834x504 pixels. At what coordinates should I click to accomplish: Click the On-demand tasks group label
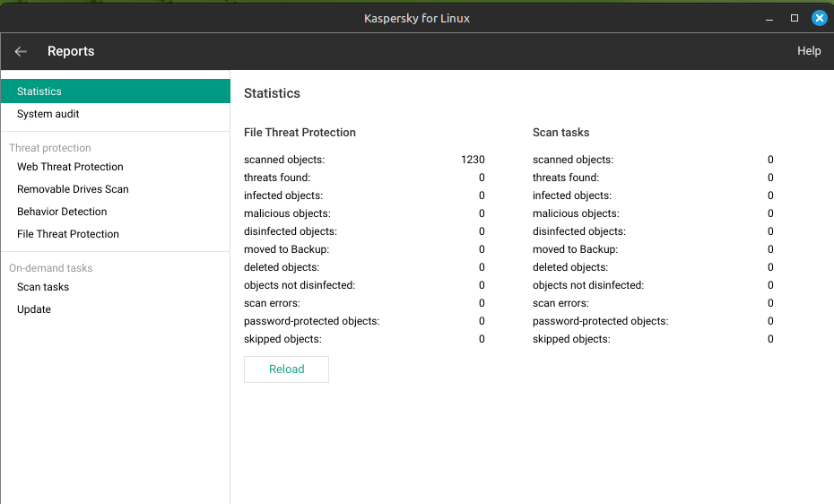coord(50,268)
